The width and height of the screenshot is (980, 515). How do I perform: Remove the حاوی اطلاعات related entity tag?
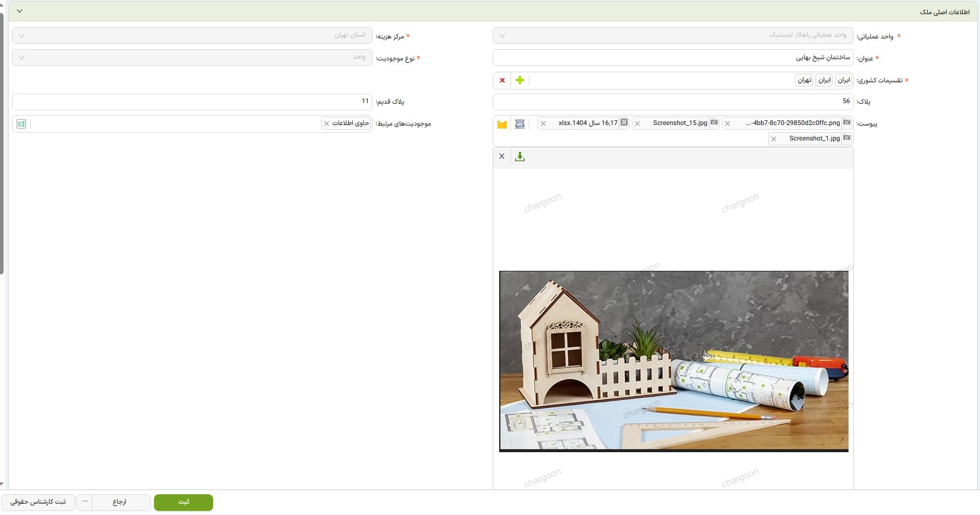(326, 124)
